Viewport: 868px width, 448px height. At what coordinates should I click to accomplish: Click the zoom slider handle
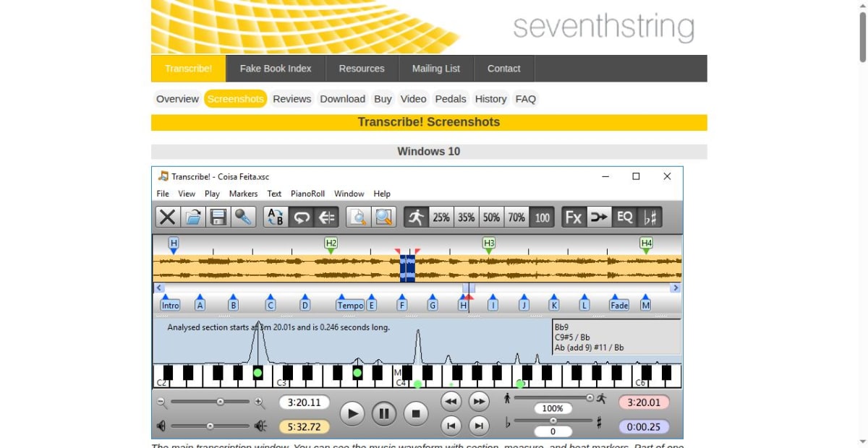[x=220, y=402]
